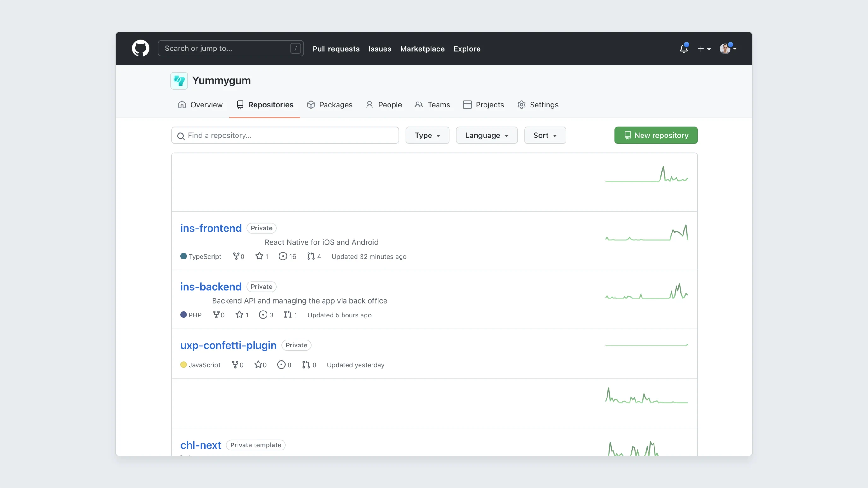
Task: Click the Yummygum organization avatar
Action: pyautogui.click(x=179, y=80)
